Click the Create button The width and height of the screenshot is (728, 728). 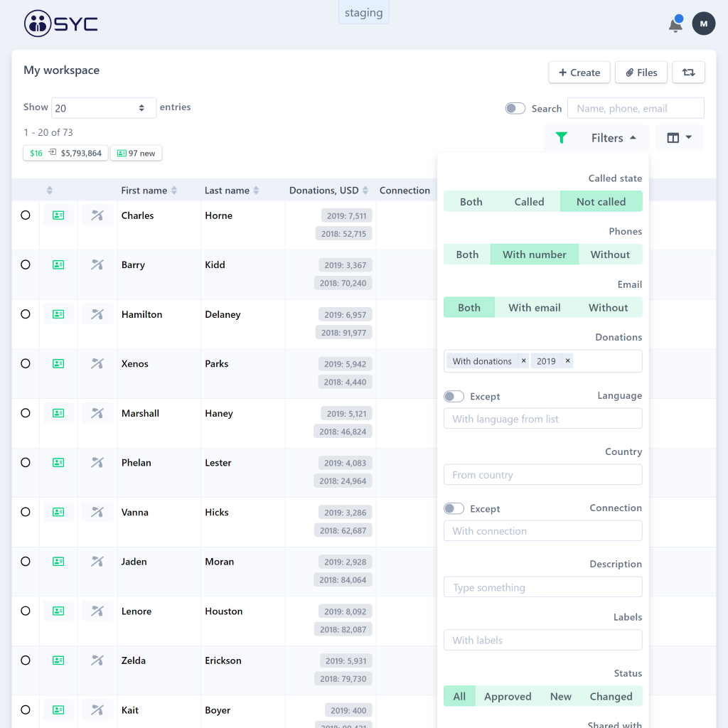(x=579, y=73)
